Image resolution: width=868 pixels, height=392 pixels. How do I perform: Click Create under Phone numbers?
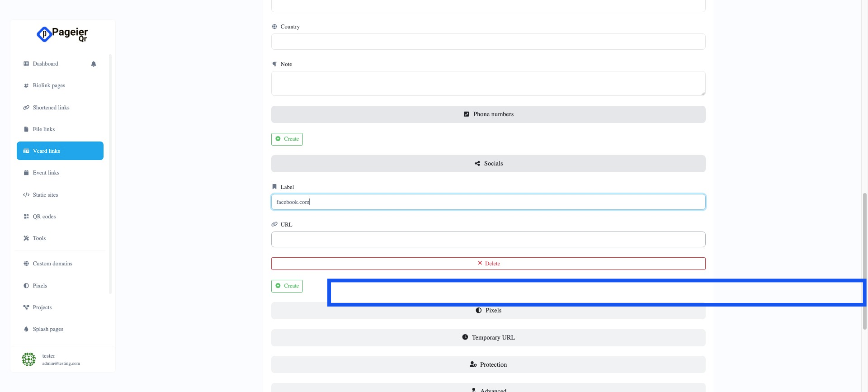(287, 139)
